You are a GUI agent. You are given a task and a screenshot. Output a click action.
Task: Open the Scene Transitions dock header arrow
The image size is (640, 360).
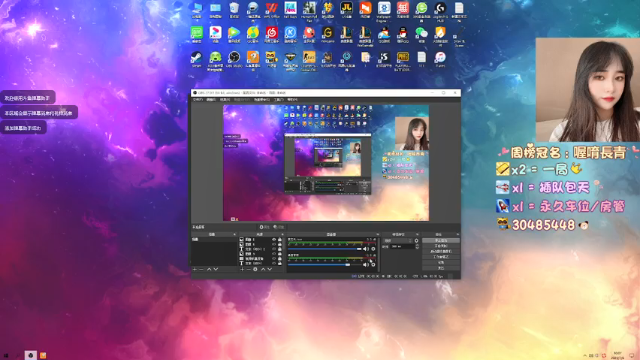pos(417,234)
